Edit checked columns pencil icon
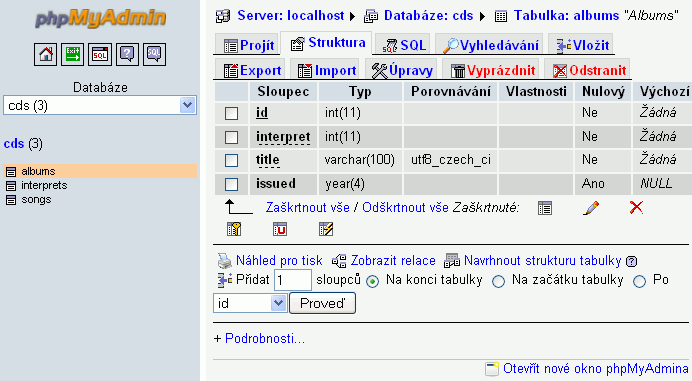This screenshot has width=692, height=381. pos(590,208)
